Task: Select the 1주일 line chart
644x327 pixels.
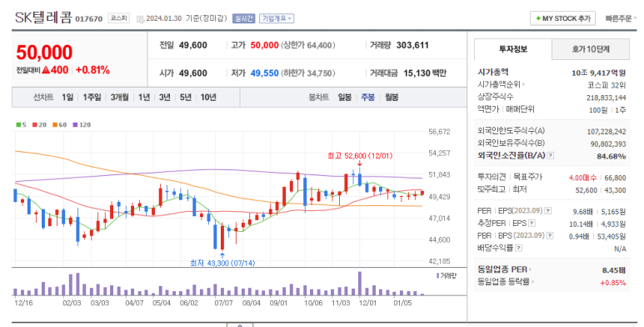Action: 92,98
